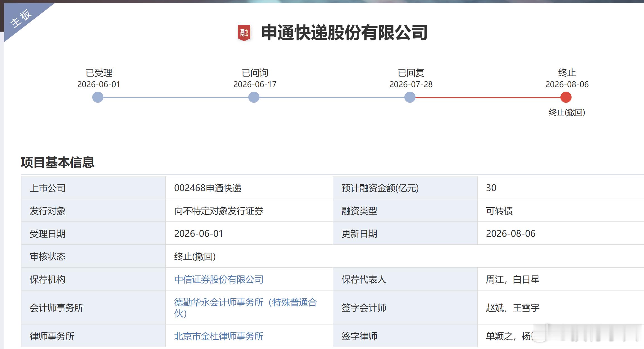Click the 更新日期 value 2026-08-06 in table
This screenshot has height=349, width=644.
click(x=511, y=234)
